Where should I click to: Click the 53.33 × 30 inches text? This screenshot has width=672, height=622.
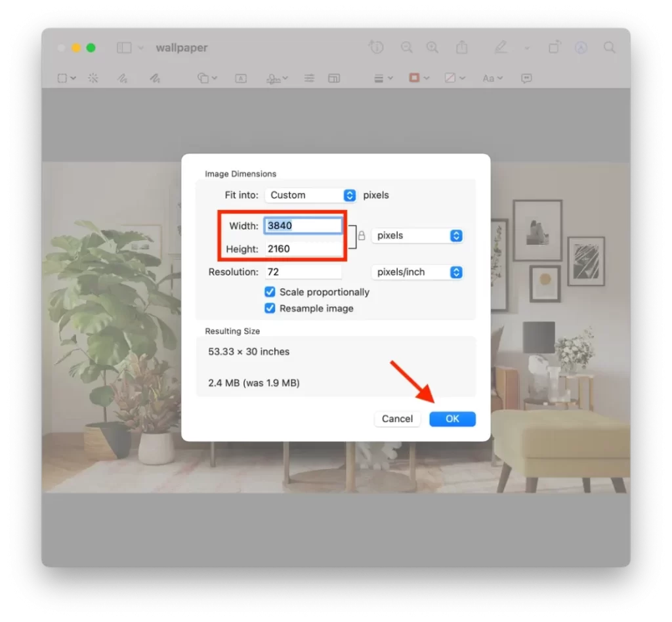tap(249, 352)
